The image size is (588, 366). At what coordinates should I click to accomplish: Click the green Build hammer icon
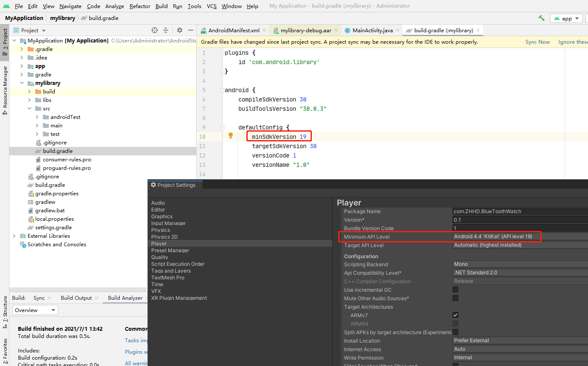click(542, 18)
